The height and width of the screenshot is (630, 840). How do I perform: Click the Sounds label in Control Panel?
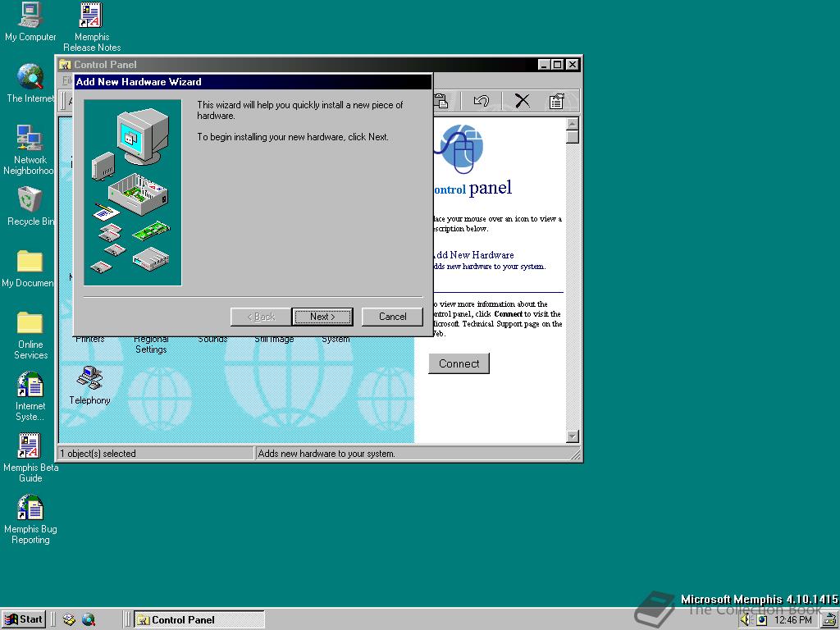click(212, 339)
